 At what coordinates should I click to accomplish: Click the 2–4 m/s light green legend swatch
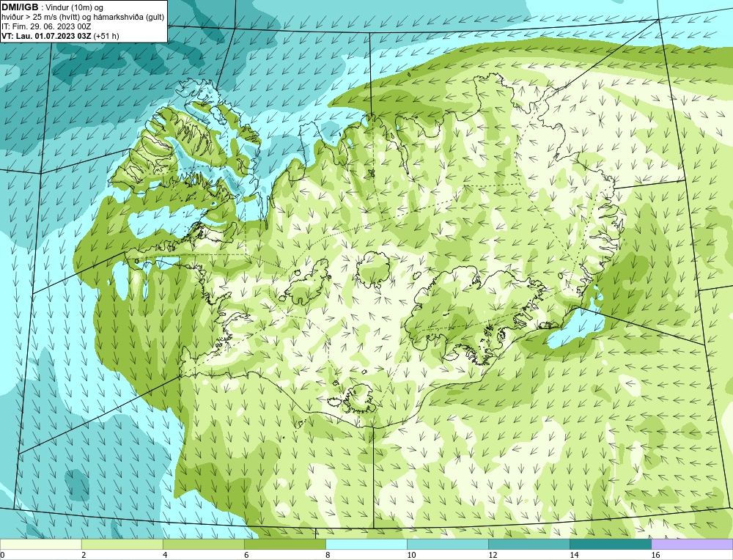[122, 544]
